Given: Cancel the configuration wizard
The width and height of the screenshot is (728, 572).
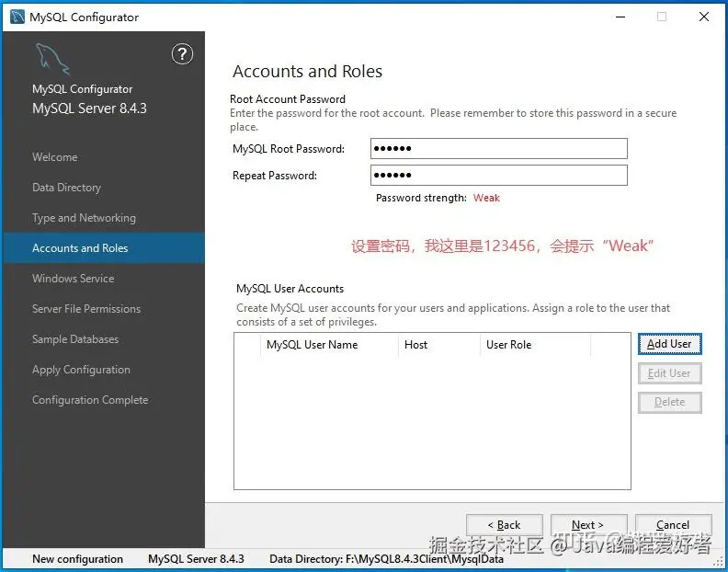Looking at the screenshot, I should point(673,524).
